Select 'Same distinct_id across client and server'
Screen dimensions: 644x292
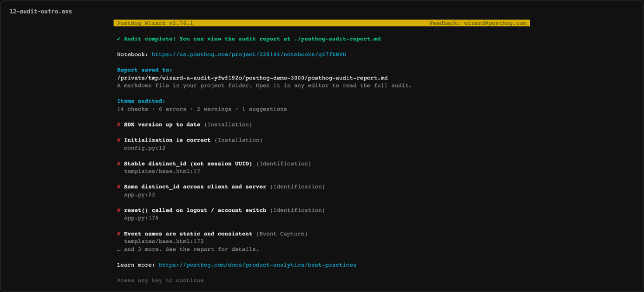(x=195, y=187)
